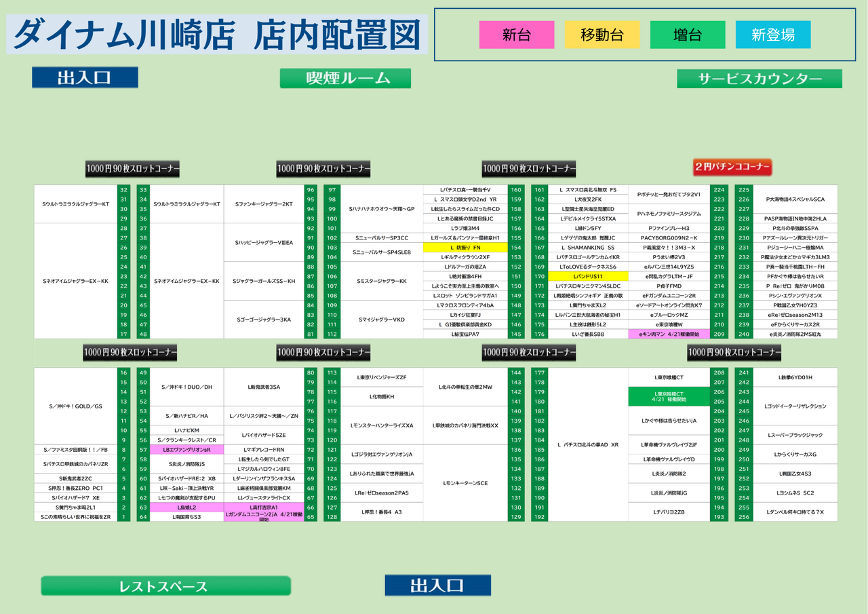Viewport: 868px width, 614px height.
Task: Click the レストスペース green banner
Action: pyautogui.click(x=165, y=586)
